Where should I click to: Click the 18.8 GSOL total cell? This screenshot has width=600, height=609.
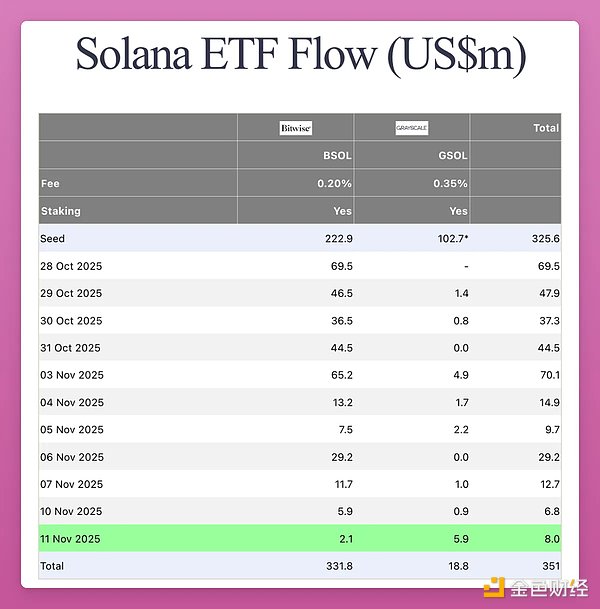(x=456, y=566)
